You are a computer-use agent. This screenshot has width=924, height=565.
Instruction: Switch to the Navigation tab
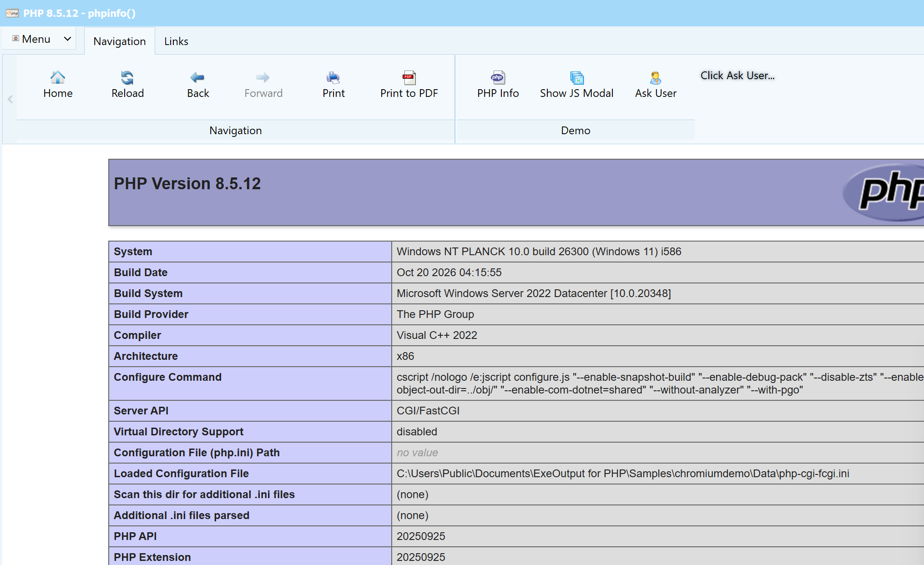tap(120, 41)
